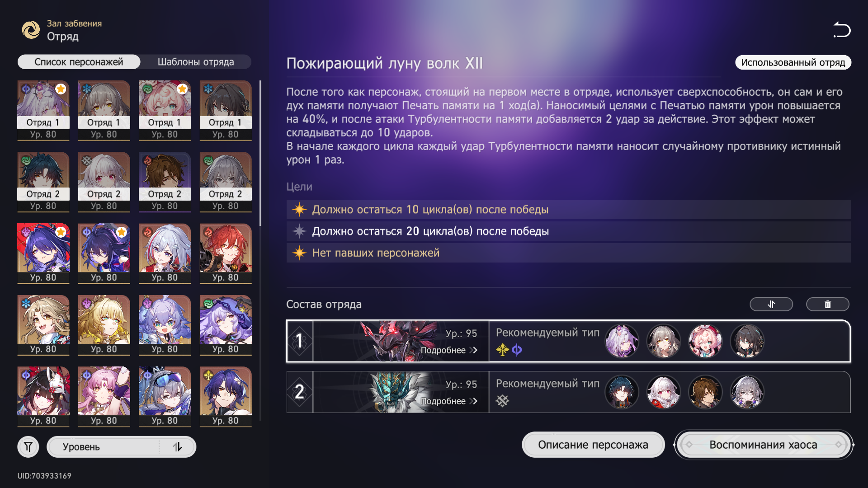Image resolution: width=868 pixels, height=488 pixels.
Task: Click the white-haired avatar in squad 2 row
Action: 664,392
